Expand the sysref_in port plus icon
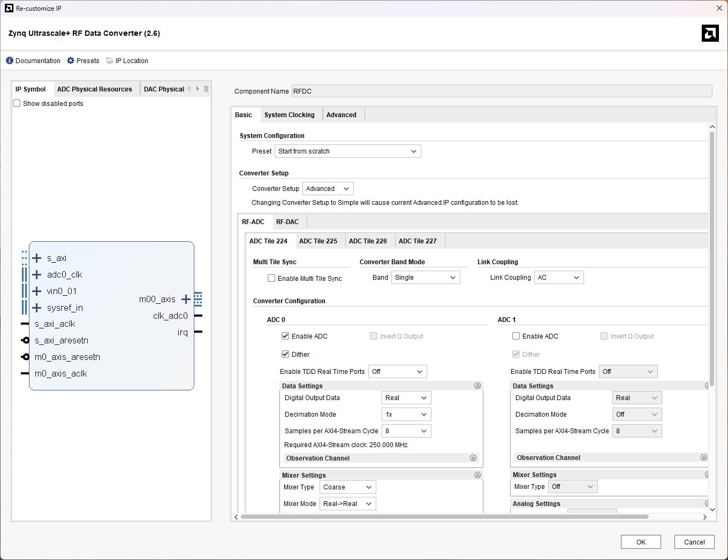 point(37,308)
